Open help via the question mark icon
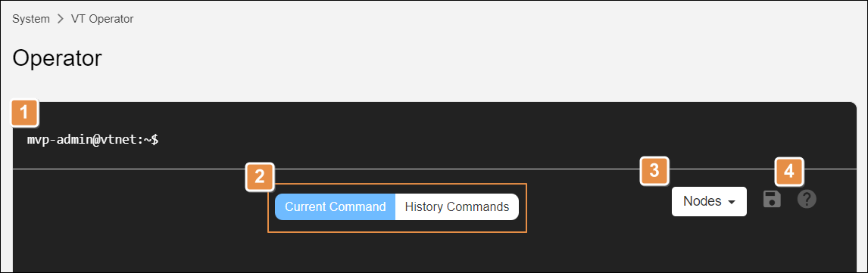Screen dimensions: 868x273 (807, 199)
